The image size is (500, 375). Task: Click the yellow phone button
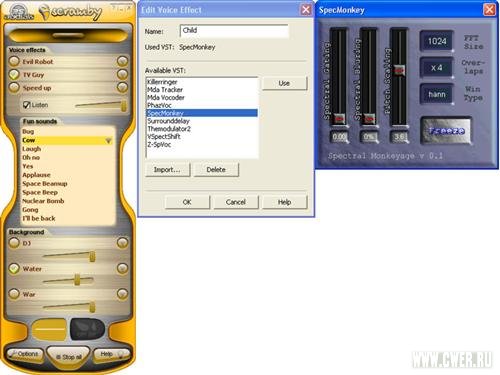[49, 329]
